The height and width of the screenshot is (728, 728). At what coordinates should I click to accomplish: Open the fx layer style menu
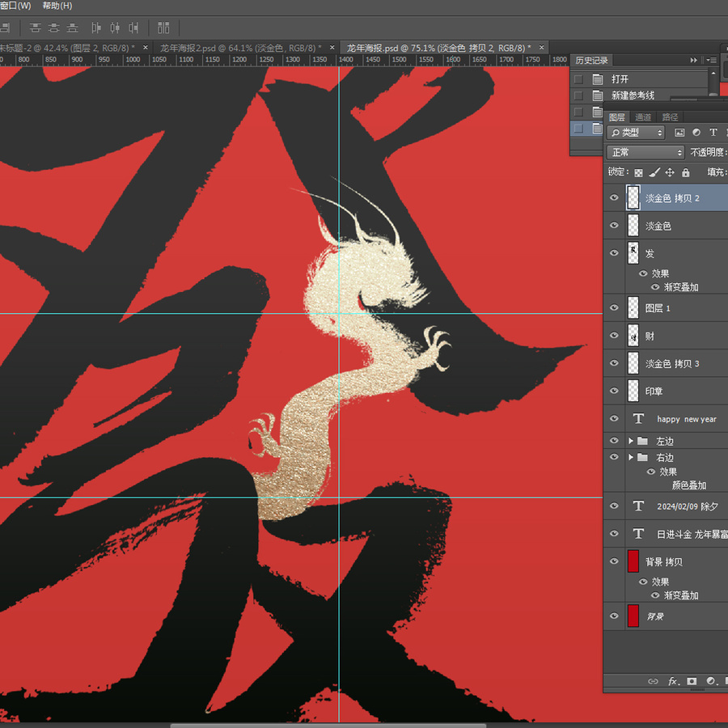click(673, 681)
